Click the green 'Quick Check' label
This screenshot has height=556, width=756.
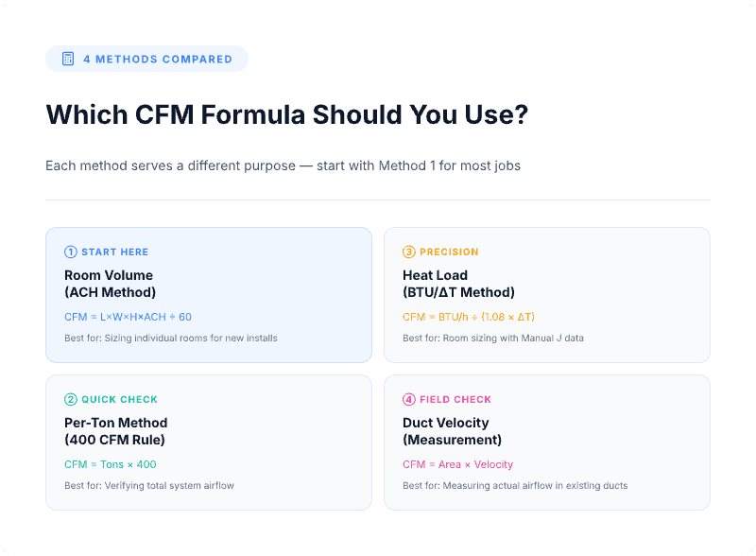[119, 400]
